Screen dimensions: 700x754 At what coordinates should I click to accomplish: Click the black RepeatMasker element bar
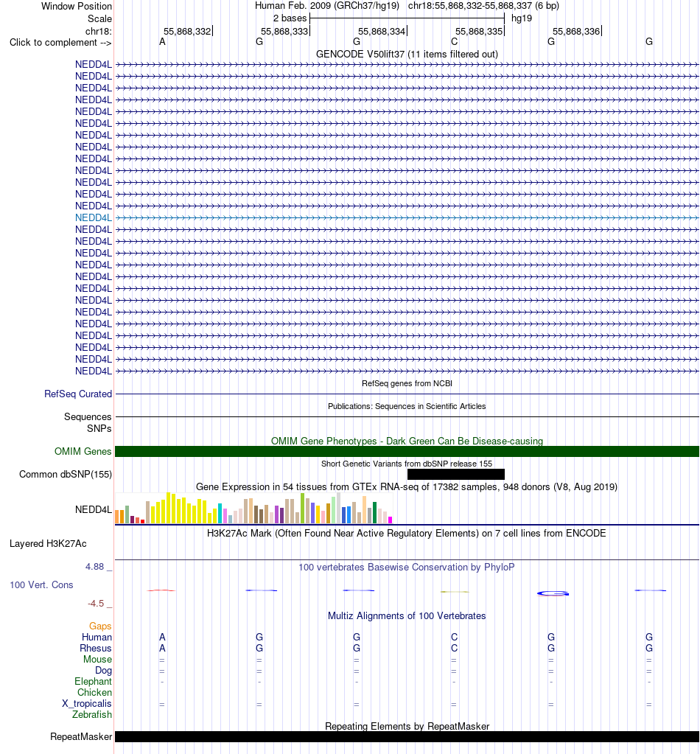(407, 737)
